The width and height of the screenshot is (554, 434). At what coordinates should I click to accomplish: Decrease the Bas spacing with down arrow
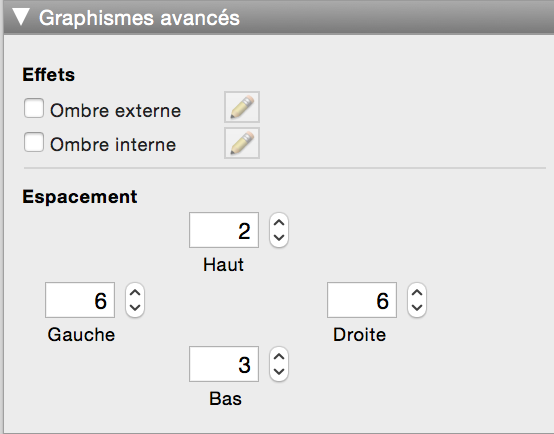pyautogui.click(x=279, y=372)
